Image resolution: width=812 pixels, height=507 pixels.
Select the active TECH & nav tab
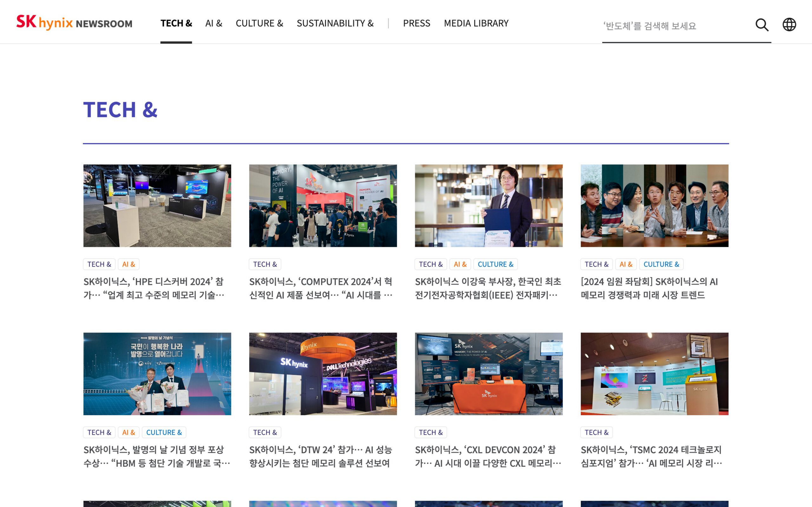tap(176, 23)
